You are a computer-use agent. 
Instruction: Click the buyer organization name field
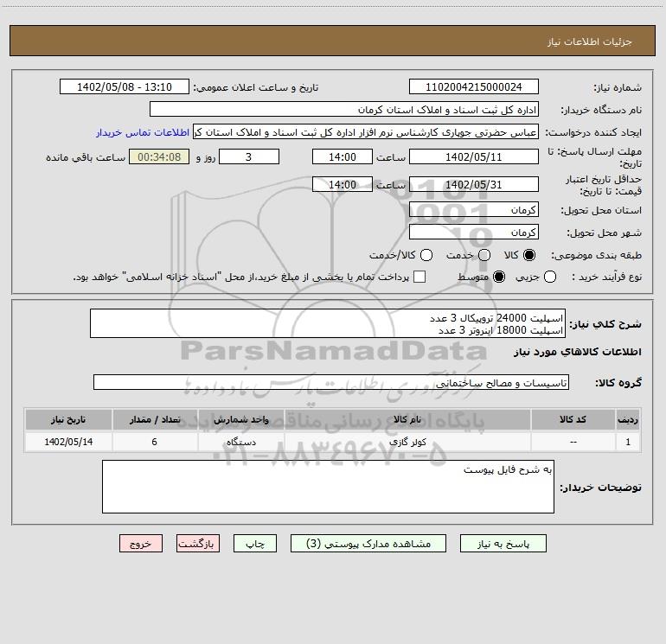344,109
